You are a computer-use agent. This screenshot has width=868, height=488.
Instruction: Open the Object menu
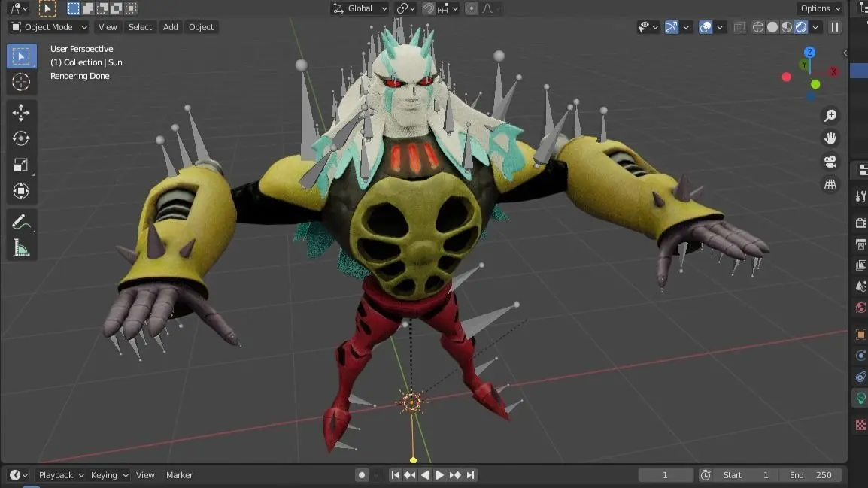point(201,27)
